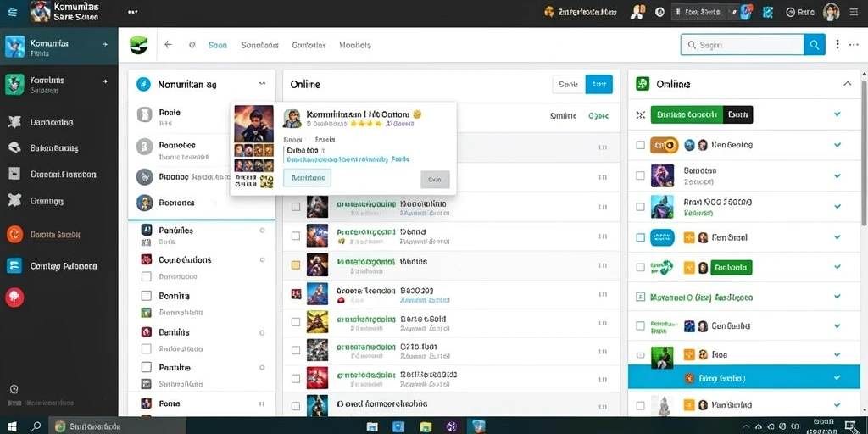Expand chevron on the purple character row

837,175
